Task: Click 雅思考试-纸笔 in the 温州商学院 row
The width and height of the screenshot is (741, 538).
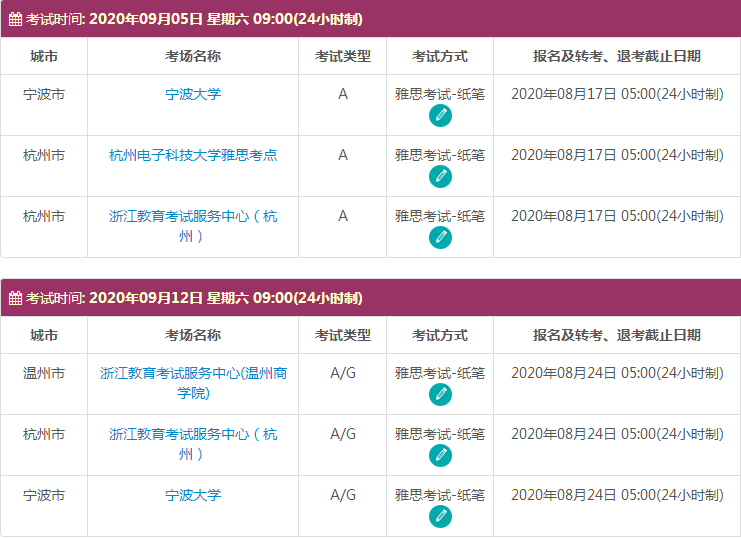Action: click(x=440, y=373)
